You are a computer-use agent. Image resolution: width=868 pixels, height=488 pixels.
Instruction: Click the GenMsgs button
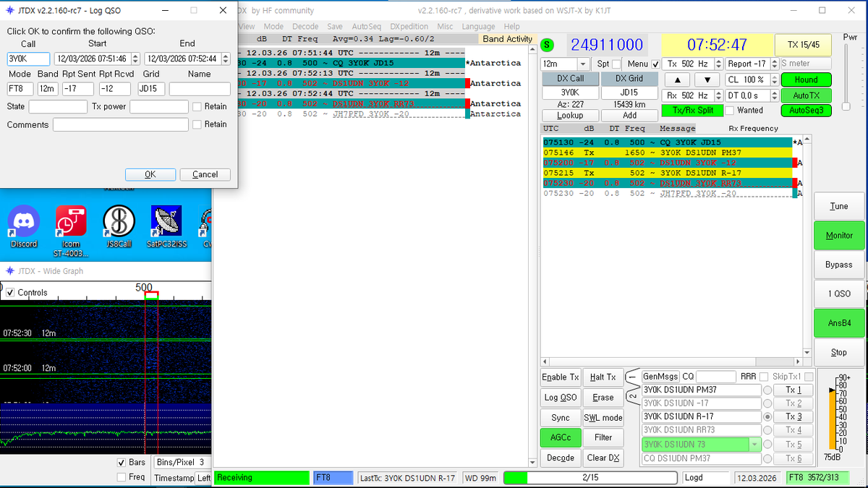click(x=660, y=377)
